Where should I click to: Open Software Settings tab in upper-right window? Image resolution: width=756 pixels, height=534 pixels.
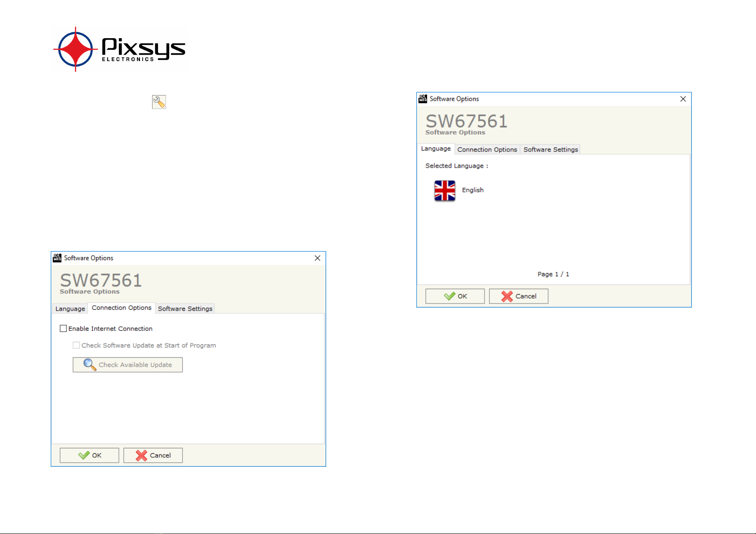pos(551,149)
